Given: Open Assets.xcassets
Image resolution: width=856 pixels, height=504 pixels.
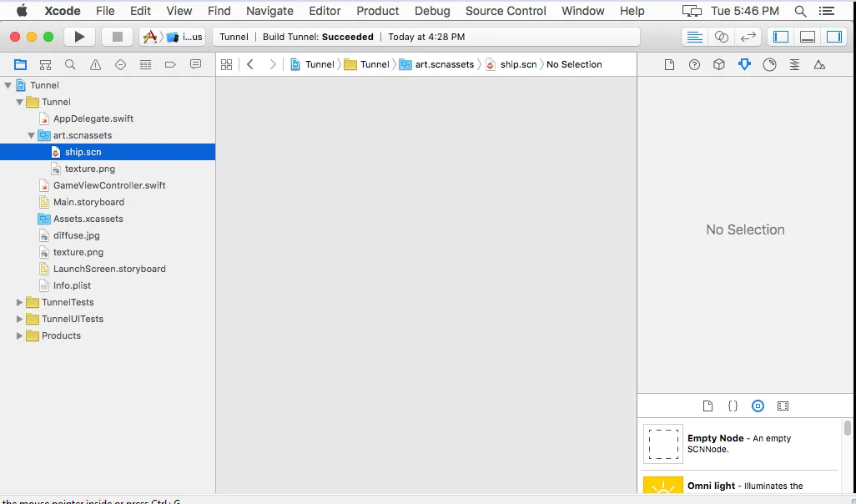Looking at the screenshot, I should click(x=108, y=219).
